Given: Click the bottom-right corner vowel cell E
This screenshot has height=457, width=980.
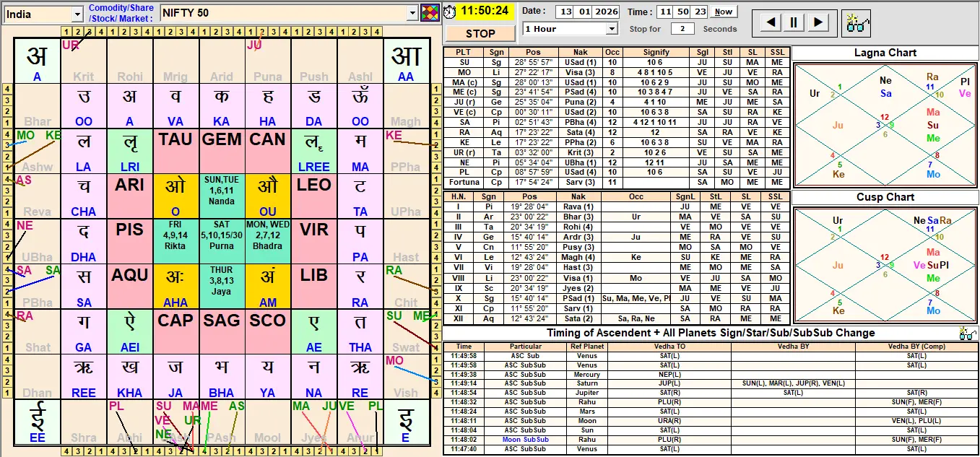Looking at the screenshot, I should point(406,422).
